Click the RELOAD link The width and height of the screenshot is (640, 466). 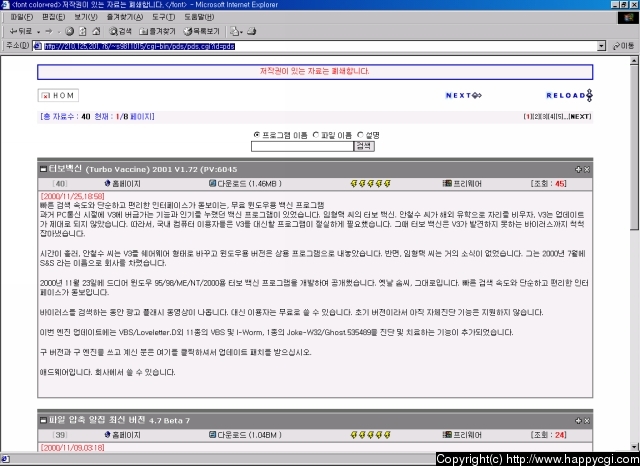(569, 95)
